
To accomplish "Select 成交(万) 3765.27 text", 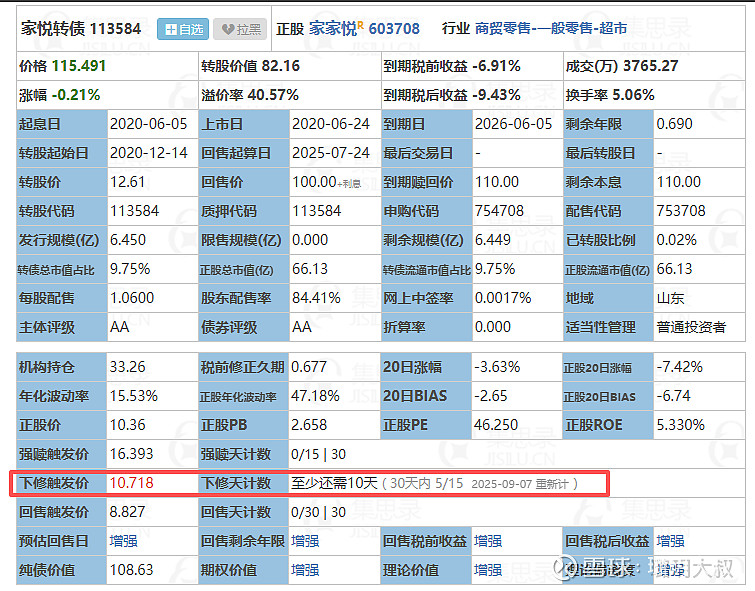I will pos(622,66).
